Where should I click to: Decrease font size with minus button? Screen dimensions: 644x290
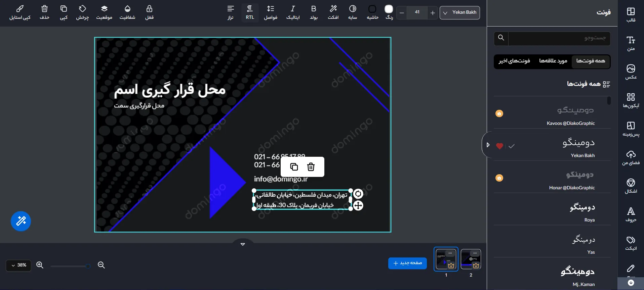(x=402, y=13)
